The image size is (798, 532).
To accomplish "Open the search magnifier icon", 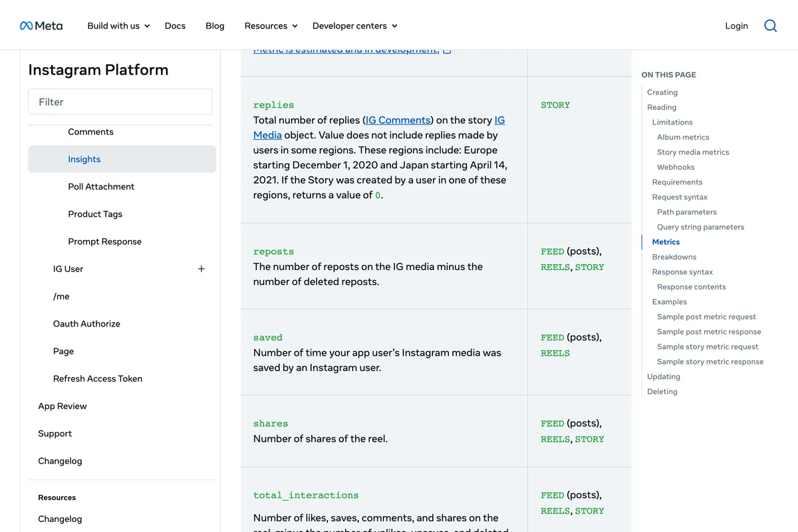I will 770,26.
